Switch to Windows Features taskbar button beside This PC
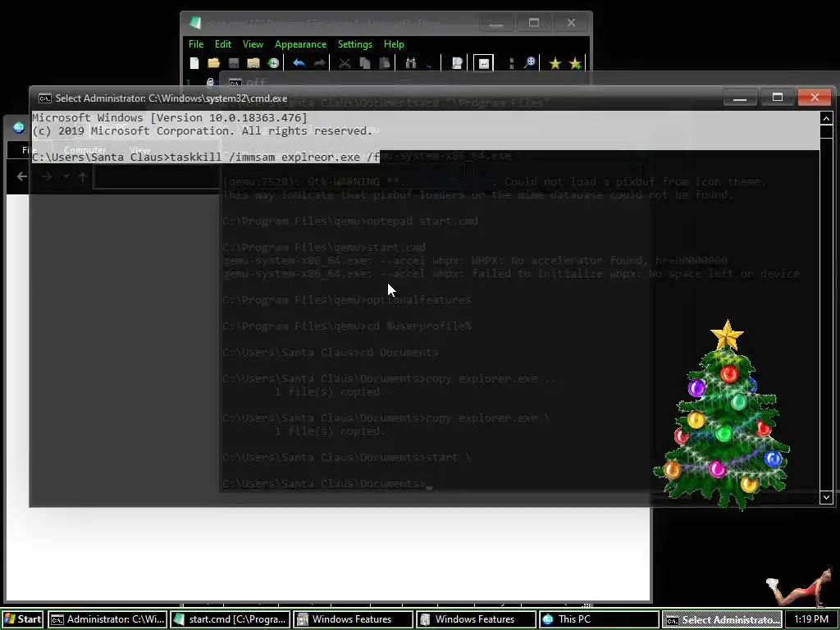This screenshot has height=630, width=840. point(476,619)
